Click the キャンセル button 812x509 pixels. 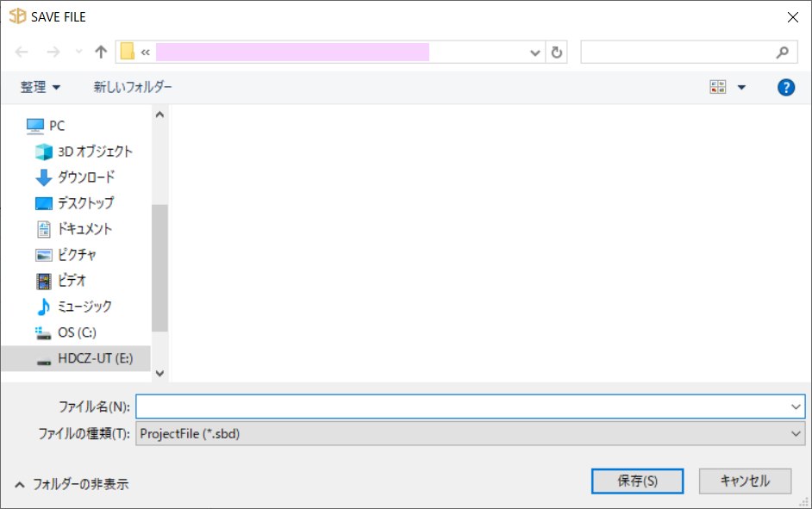pos(745,481)
